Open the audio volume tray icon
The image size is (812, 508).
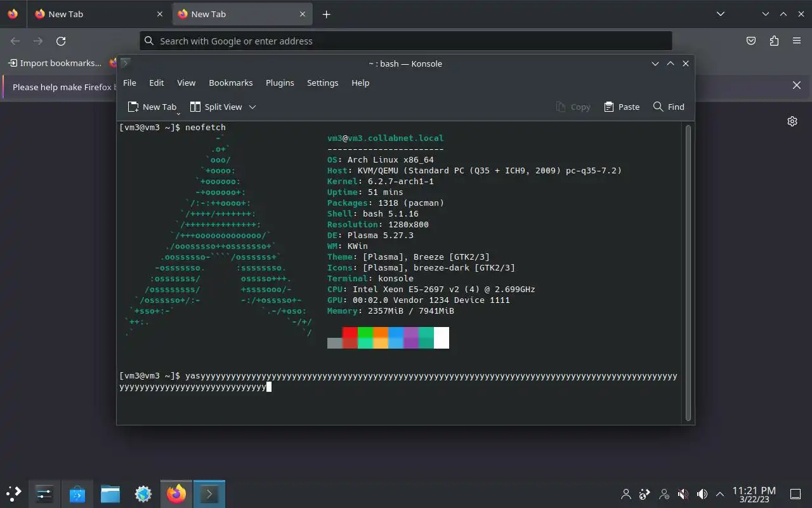(702, 494)
